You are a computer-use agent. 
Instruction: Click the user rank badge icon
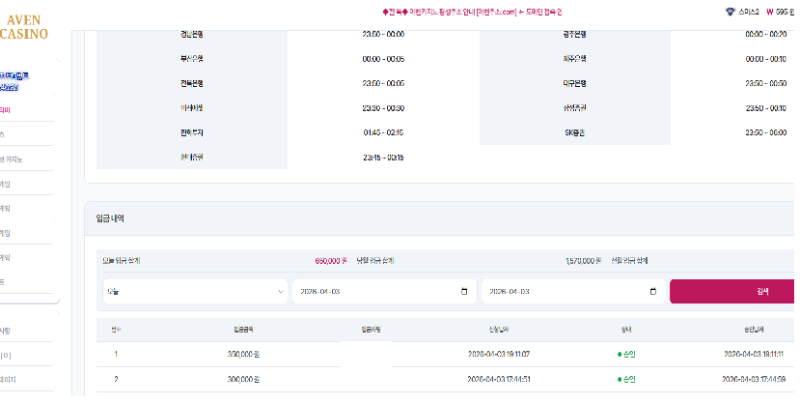coord(729,12)
